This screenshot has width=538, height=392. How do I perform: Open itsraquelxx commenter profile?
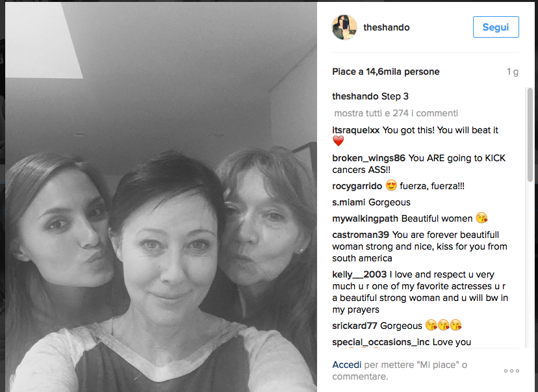[356, 131]
